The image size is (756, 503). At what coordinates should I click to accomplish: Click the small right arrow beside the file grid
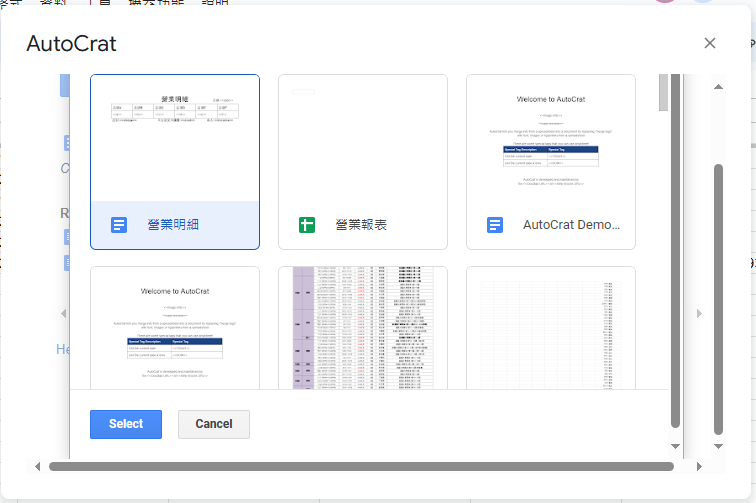click(699, 313)
